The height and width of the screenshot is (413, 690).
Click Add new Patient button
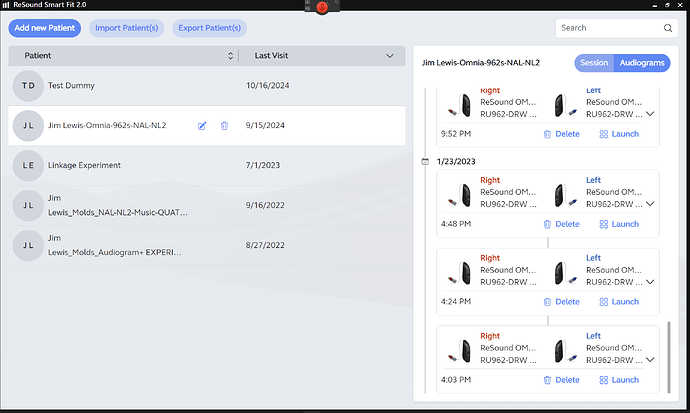(x=45, y=28)
